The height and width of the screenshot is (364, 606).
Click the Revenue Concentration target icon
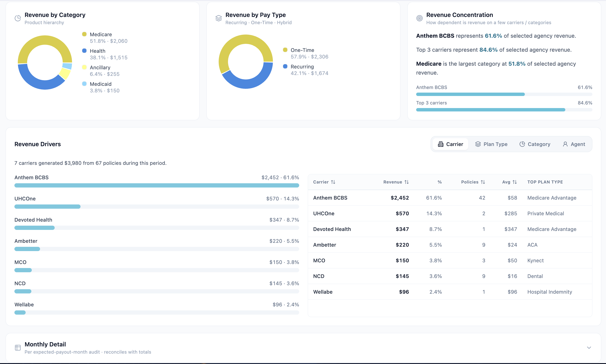pos(419,18)
